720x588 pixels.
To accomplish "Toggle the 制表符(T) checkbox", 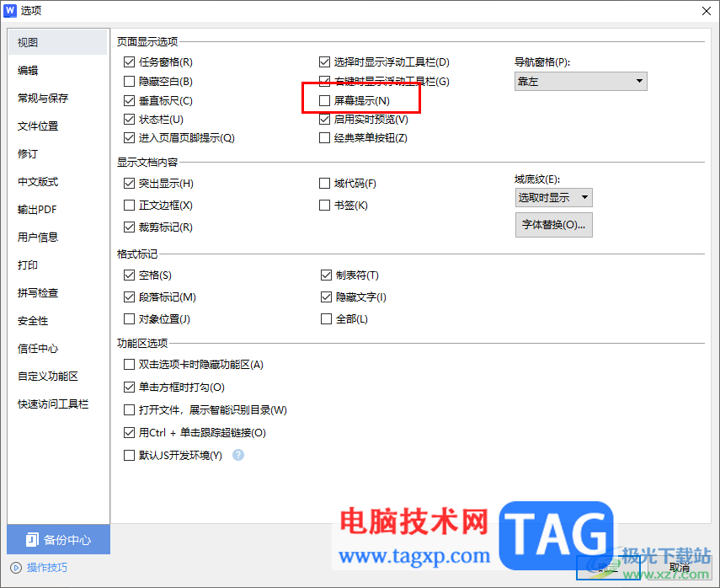I will [326, 275].
